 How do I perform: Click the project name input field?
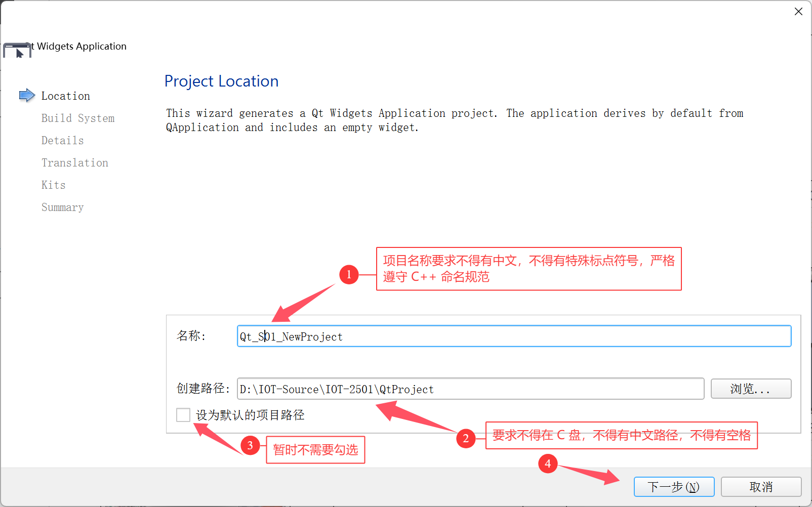(514, 336)
